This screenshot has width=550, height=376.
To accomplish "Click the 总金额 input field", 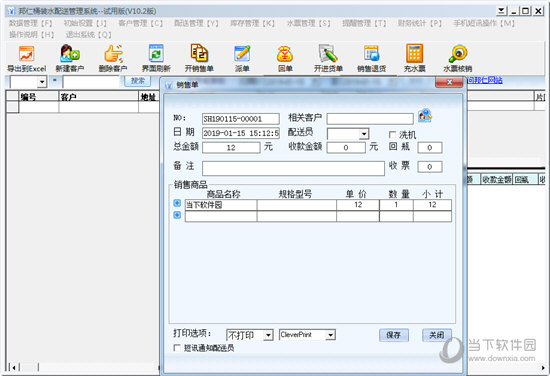I will pyautogui.click(x=231, y=148).
